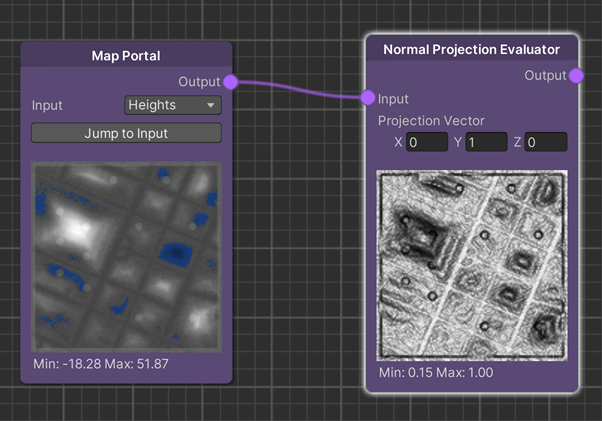Click the Projection Vector label

click(x=430, y=121)
